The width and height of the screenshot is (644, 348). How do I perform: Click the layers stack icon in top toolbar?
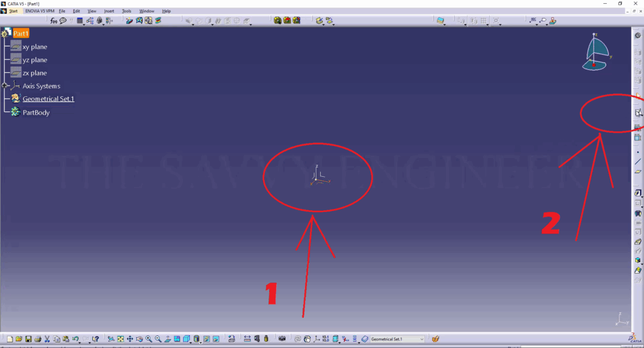[x=441, y=21]
